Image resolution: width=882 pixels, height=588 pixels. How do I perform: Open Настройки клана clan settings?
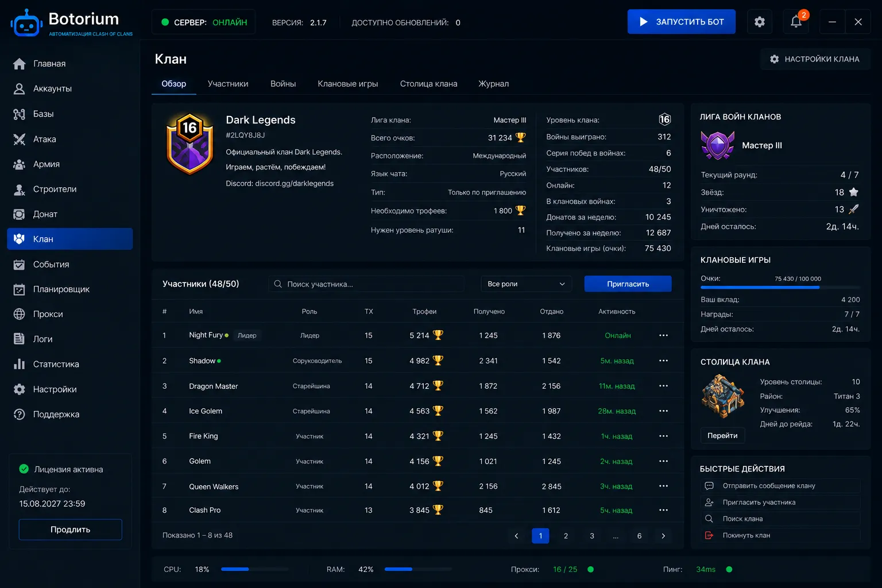pos(815,59)
